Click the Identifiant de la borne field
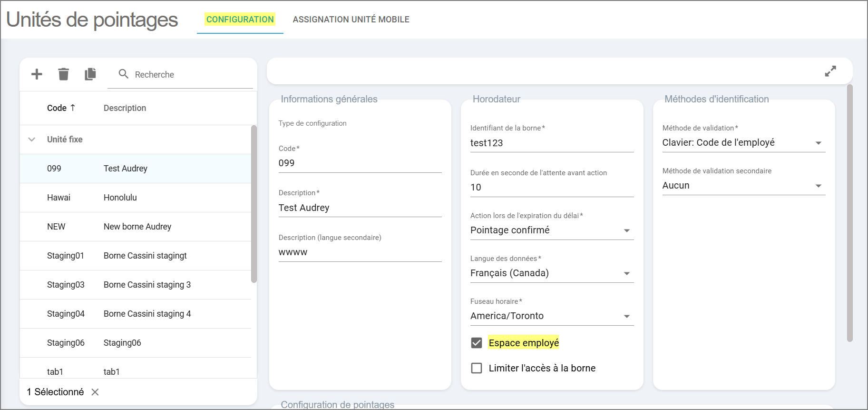The image size is (868, 410). pos(552,143)
